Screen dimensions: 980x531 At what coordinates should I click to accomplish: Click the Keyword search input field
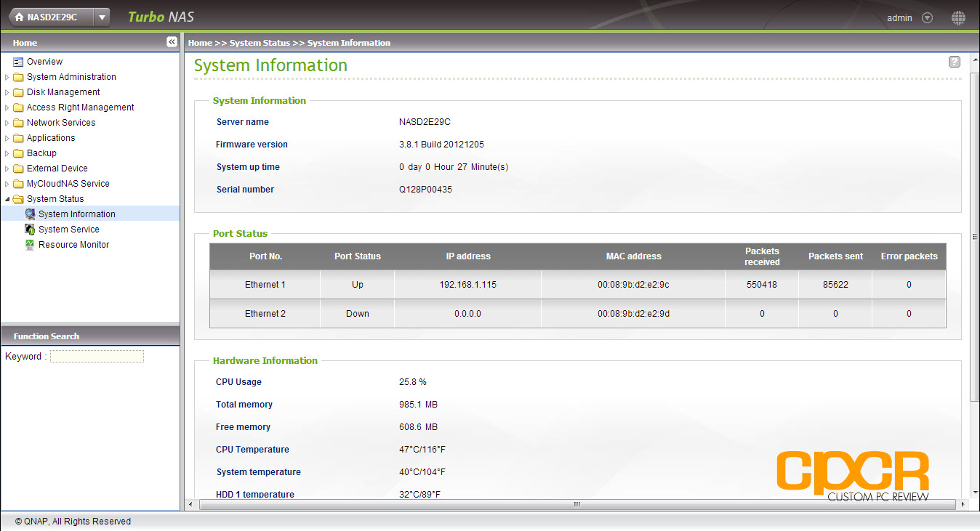[x=97, y=357]
